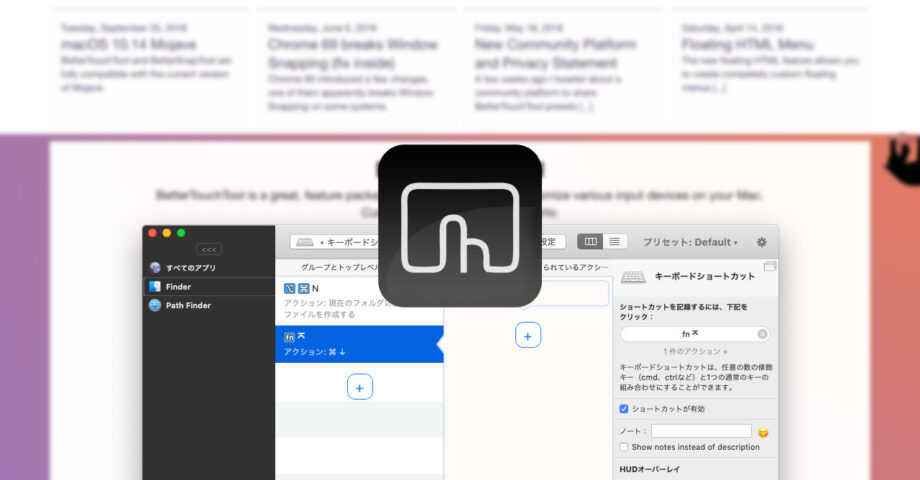Click the HUDオーバーレイ section header

[650, 469]
